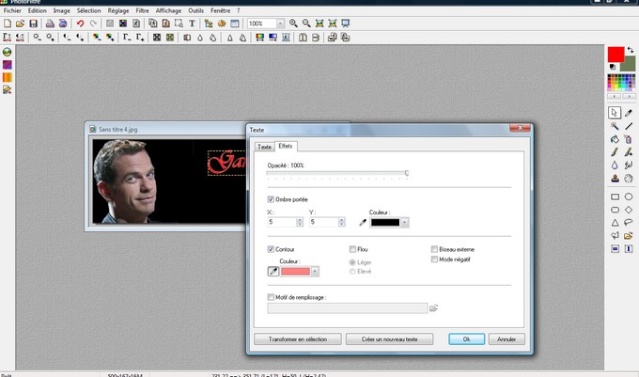Open the 100% zoom dropdown
This screenshot has width=639, height=377.
point(280,24)
